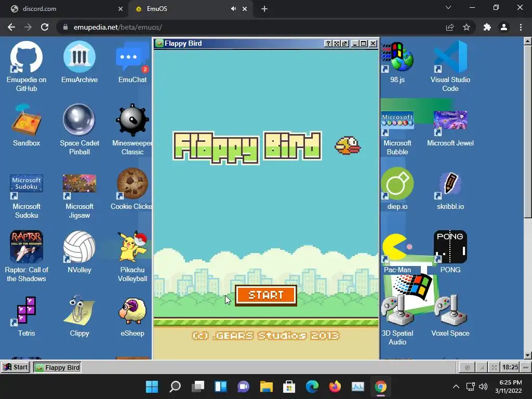The width and height of the screenshot is (532, 399).
Task: Open Chrome three-dot menu
Action: 521,27
